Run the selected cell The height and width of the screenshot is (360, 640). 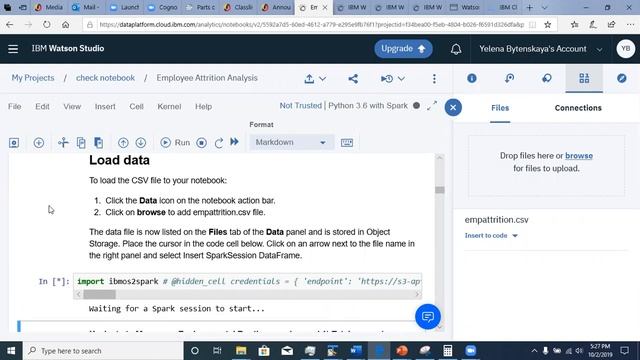[x=175, y=142]
